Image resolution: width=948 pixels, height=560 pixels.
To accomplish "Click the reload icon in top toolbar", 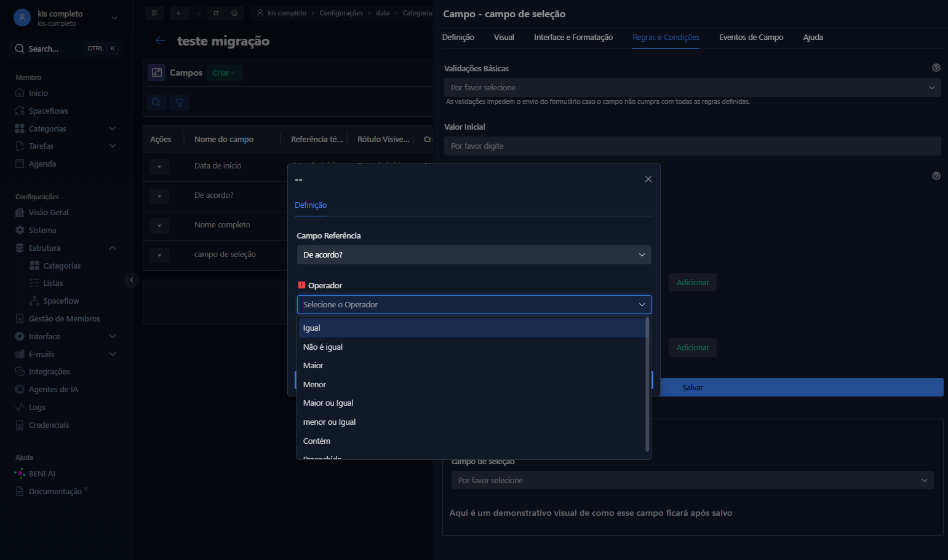I will click(216, 13).
